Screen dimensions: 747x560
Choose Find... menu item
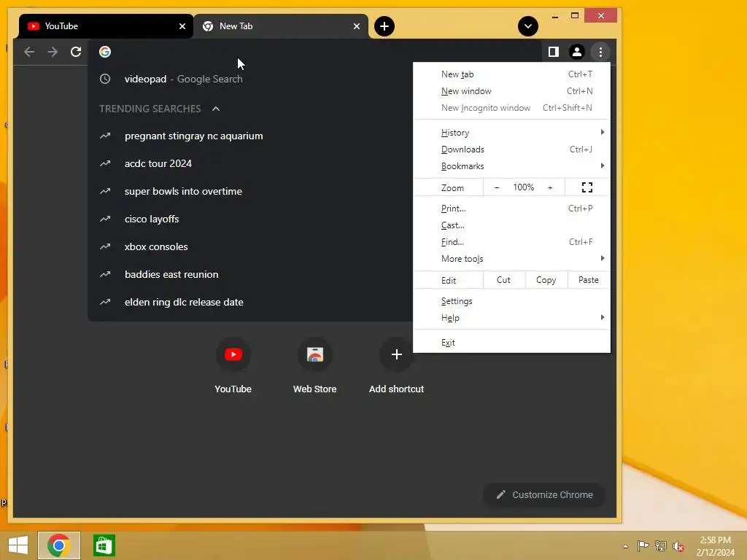(511, 242)
